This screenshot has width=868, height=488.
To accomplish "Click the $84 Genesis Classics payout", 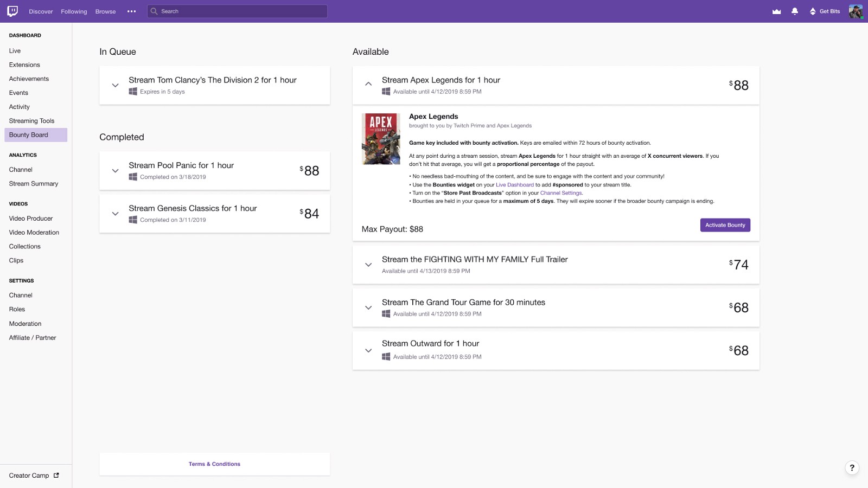I will tap(309, 214).
